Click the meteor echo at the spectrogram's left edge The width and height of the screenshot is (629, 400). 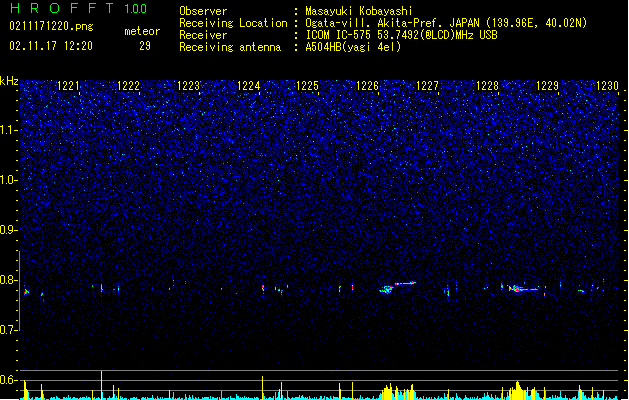click(x=26, y=291)
